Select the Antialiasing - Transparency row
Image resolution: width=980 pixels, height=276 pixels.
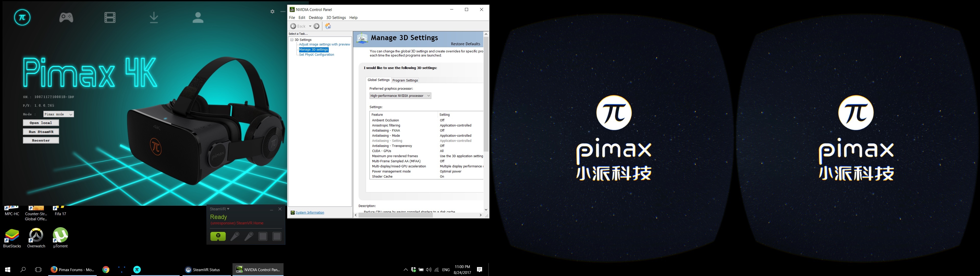click(x=426, y=146)
